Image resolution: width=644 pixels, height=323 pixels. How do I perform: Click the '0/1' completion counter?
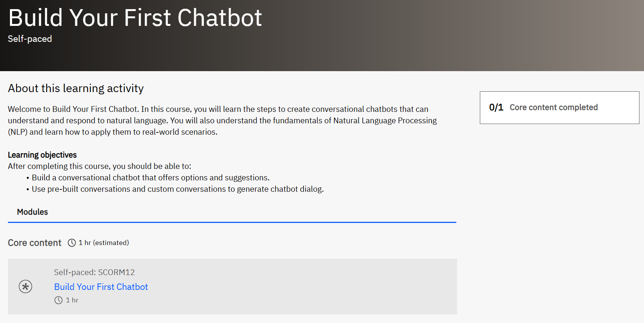pyautogui.click(x=496, y=108)
